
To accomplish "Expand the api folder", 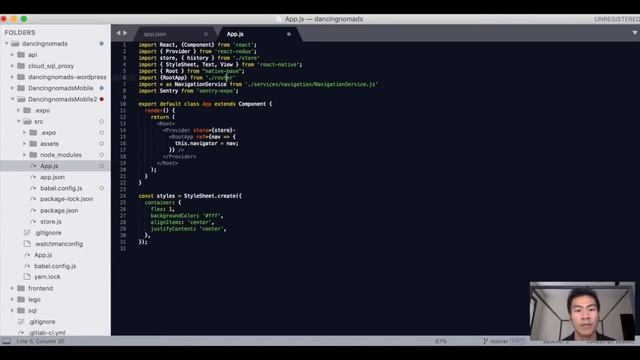I will pyautogui.click(x=12, y=55).
